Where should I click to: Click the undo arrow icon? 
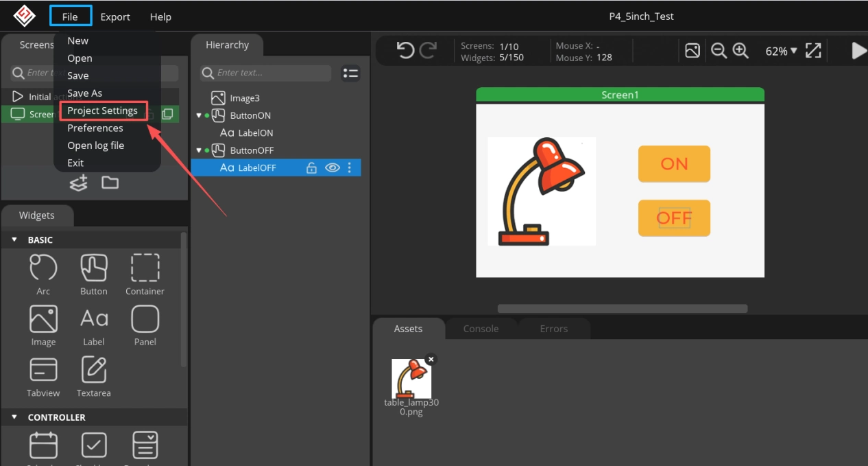click(406, 50)
